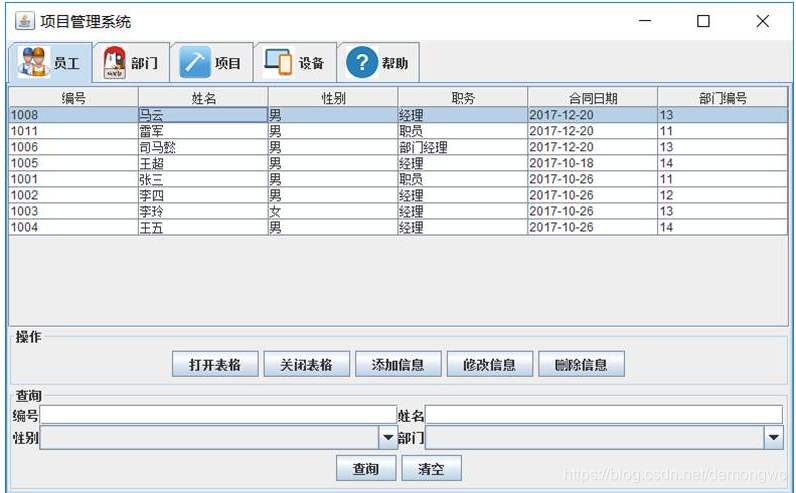Select employee number cell 1011

pos(74,132)
